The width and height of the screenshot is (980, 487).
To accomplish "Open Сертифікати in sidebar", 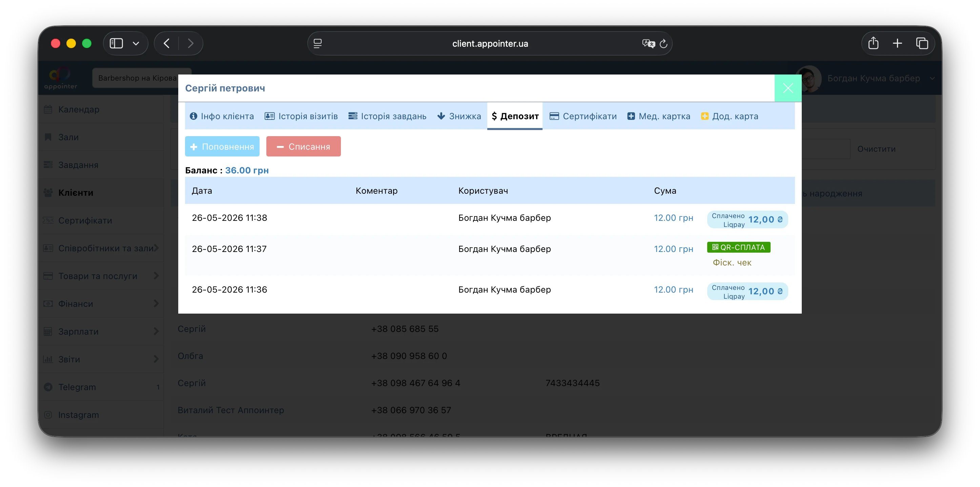I will [x=101, y=220].
